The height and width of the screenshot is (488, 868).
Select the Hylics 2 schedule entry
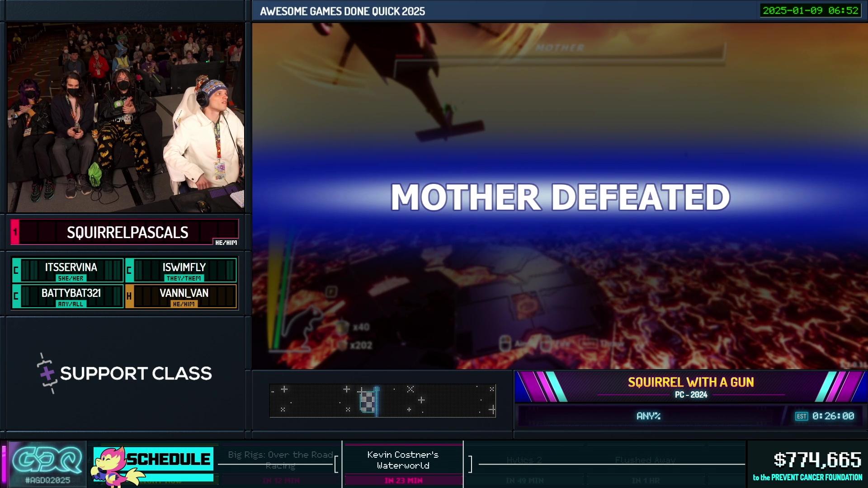click(x=524, y=460)
